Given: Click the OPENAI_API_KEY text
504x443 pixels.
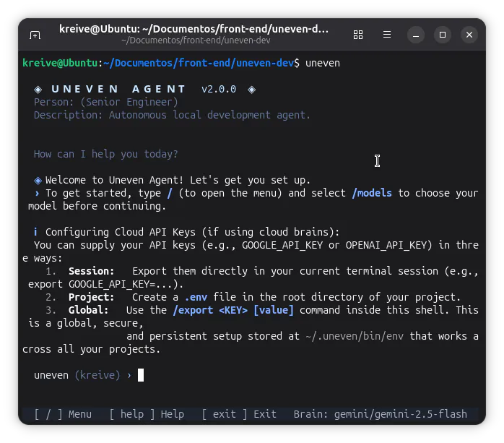Looking at the screenshot, I should 386,245.
